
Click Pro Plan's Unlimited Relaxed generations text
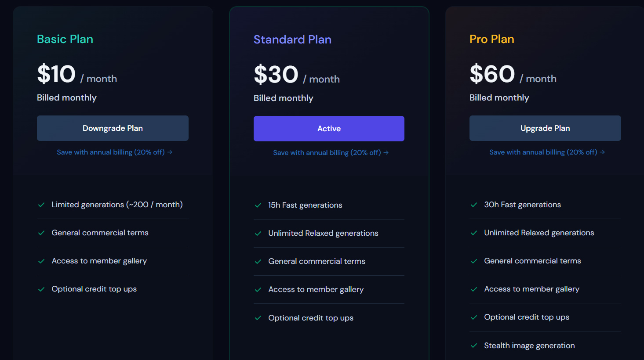click(x=539, y=233)
